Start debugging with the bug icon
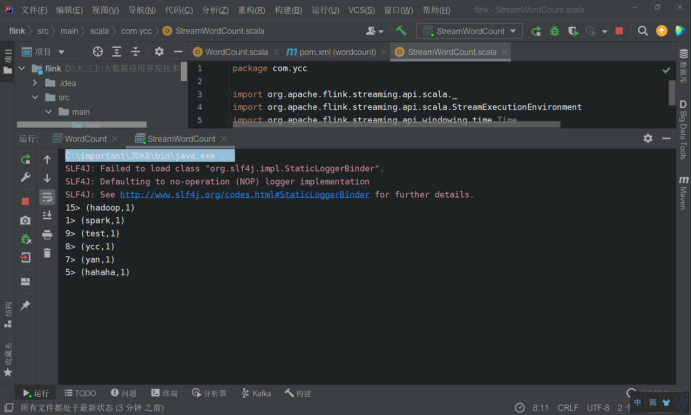The width and height of the screenshot is (692, 415). point(554,31)
